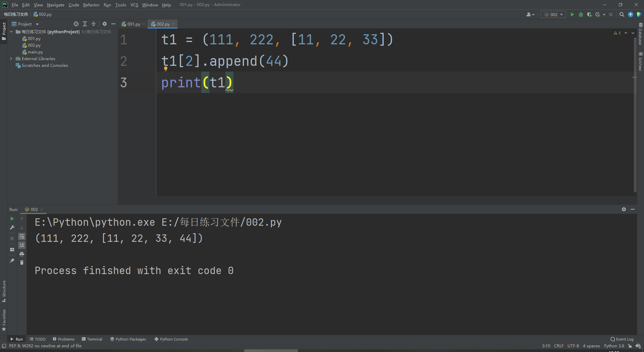644x352 pixels.
Task: Open the Problems tool window
Action: coord(63,339)
